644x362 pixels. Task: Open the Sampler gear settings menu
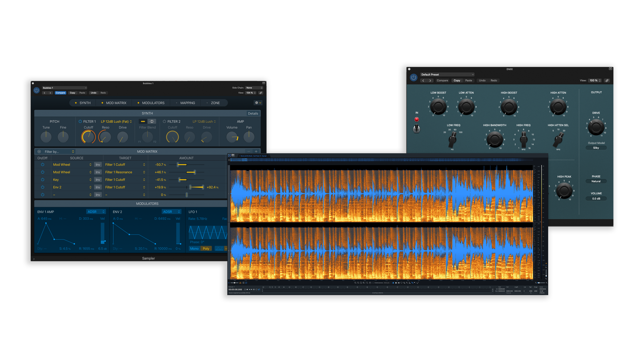pyautogui.click(x=258, y=103)
